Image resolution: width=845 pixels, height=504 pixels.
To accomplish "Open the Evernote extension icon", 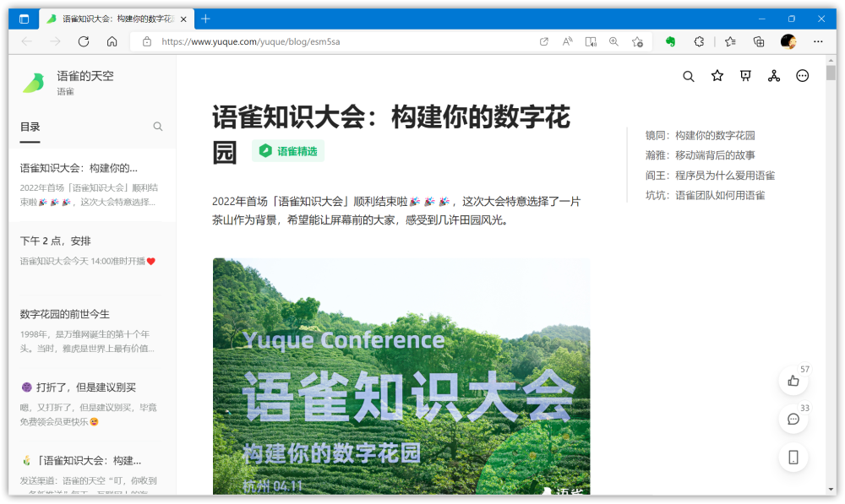I will coord(670,41).
